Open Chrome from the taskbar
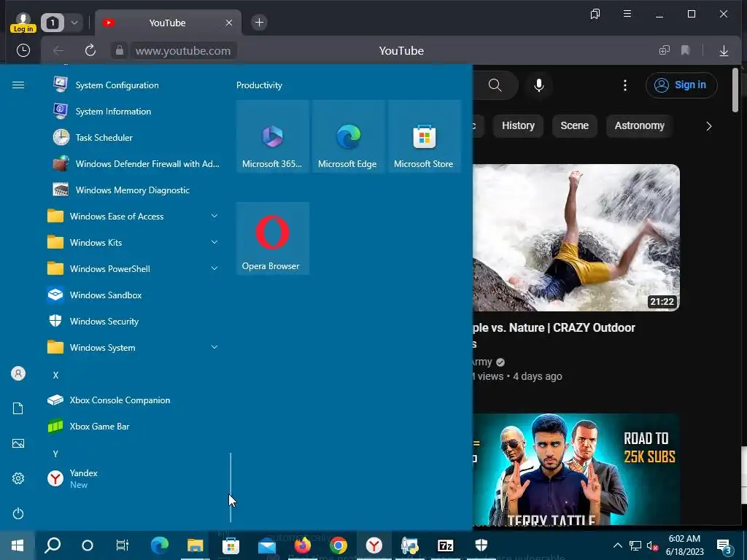 [338, 545]
